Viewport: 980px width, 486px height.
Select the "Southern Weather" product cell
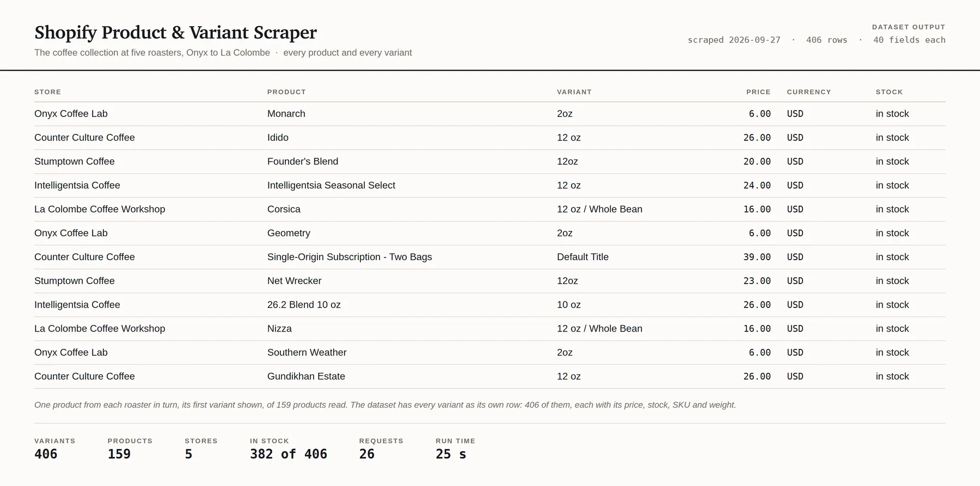click(x=307, y=353)
